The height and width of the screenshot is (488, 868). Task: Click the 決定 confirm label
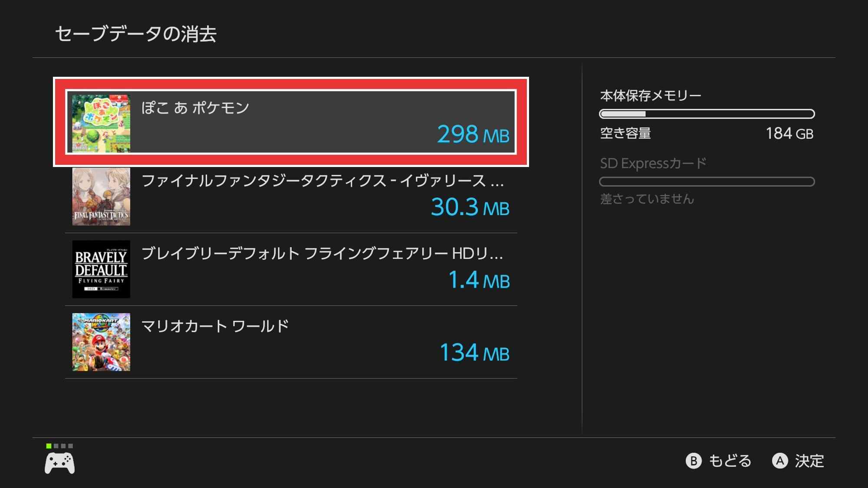click(809, 461)
